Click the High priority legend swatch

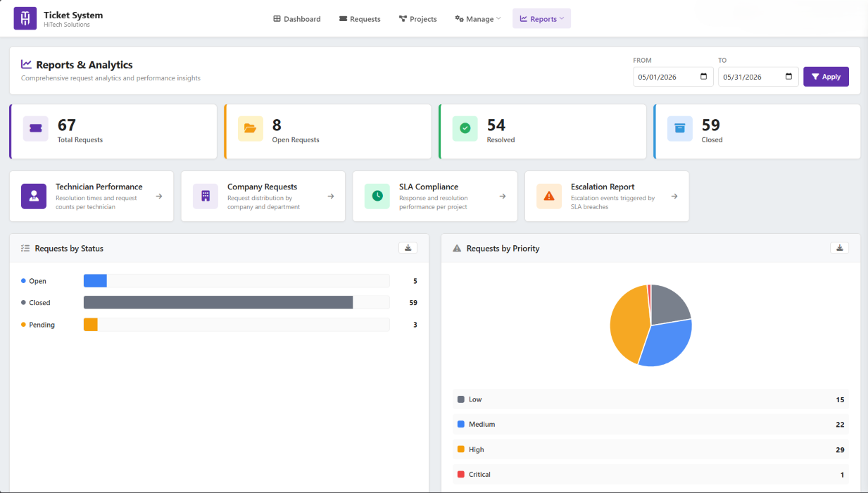tap(461, 449)
